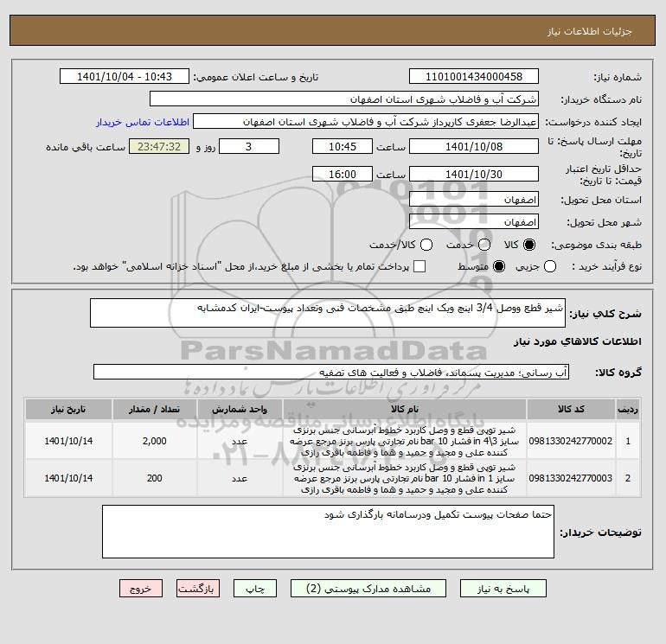Screen dimensions: 666x644
Task: Click the تعداد / مقدار column header
Action: click(x=155, y=409)
